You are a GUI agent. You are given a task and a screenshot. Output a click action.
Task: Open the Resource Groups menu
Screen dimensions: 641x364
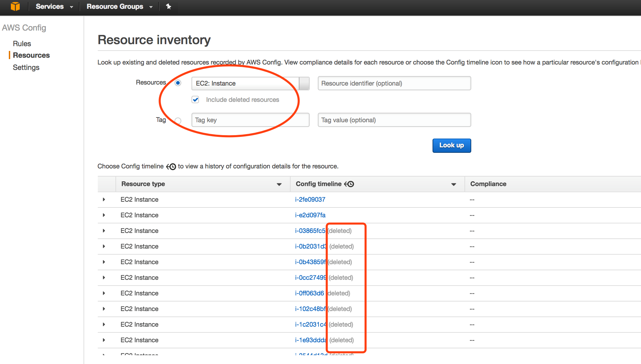click(x=119, y=6)
